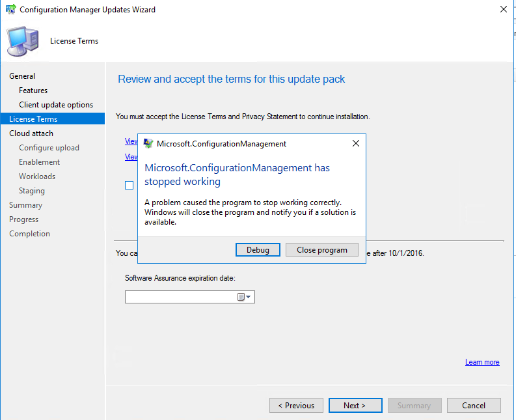Click the second partially hidden View link
The width and height of the screenshot is (516, 420).
tap(131, 156)
